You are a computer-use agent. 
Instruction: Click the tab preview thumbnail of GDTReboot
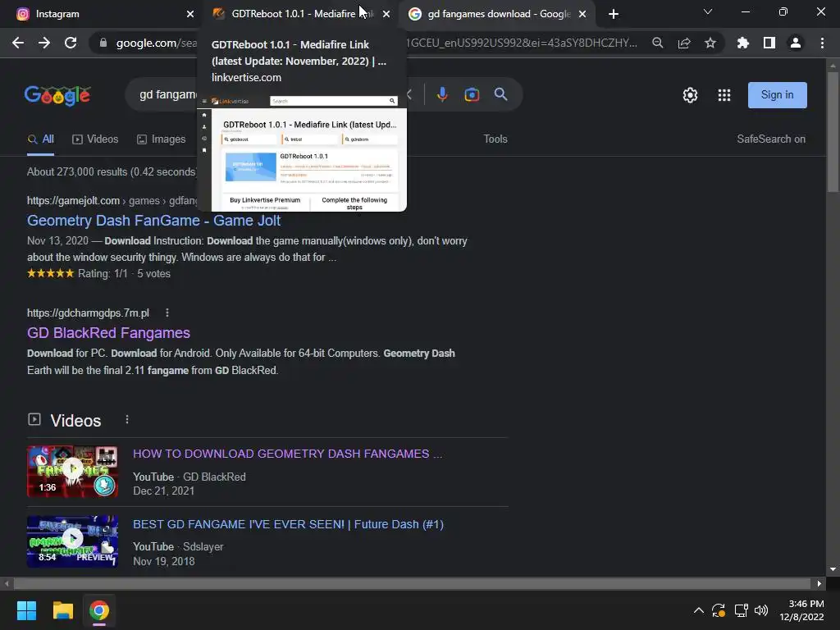click(302, 153)
